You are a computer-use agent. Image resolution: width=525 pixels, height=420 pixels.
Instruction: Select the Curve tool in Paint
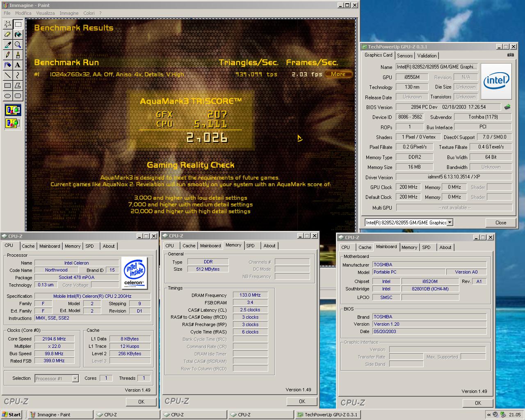(x=18, y=75)
